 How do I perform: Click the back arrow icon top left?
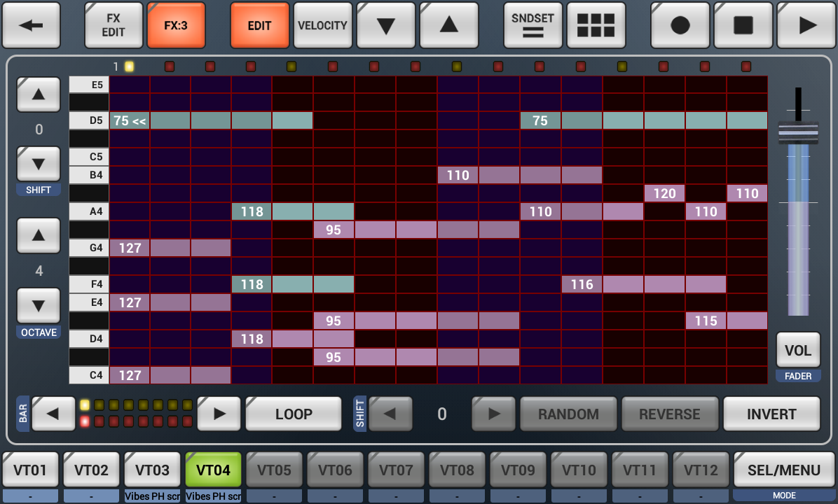[32, 25]
